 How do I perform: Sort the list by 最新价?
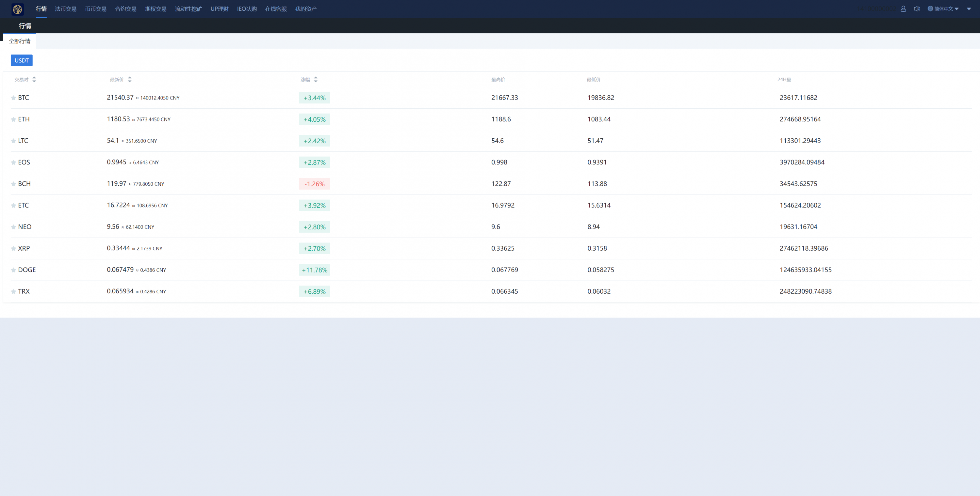point(129,79)
